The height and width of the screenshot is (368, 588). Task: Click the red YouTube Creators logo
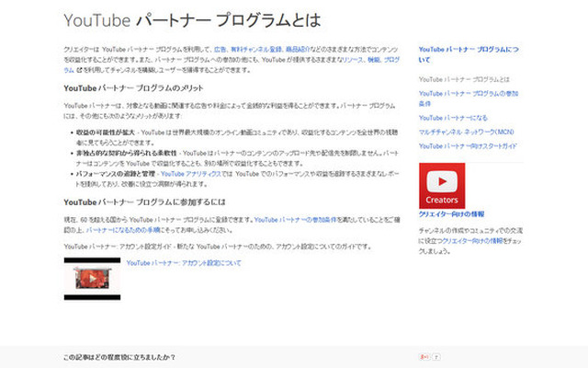tap(442, 186)
